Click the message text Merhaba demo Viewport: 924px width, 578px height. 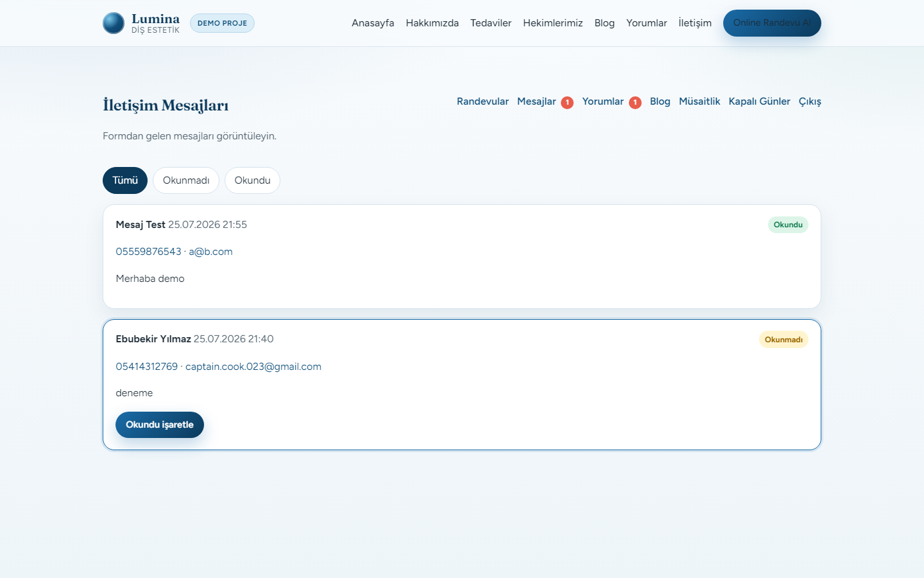(150, 279)
